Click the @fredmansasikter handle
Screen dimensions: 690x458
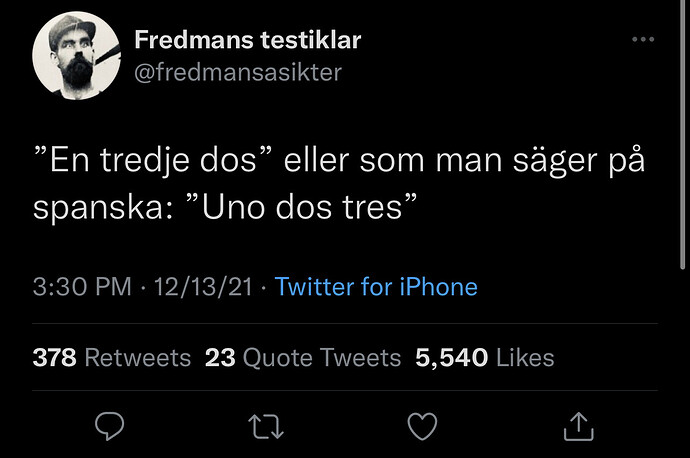238,72
